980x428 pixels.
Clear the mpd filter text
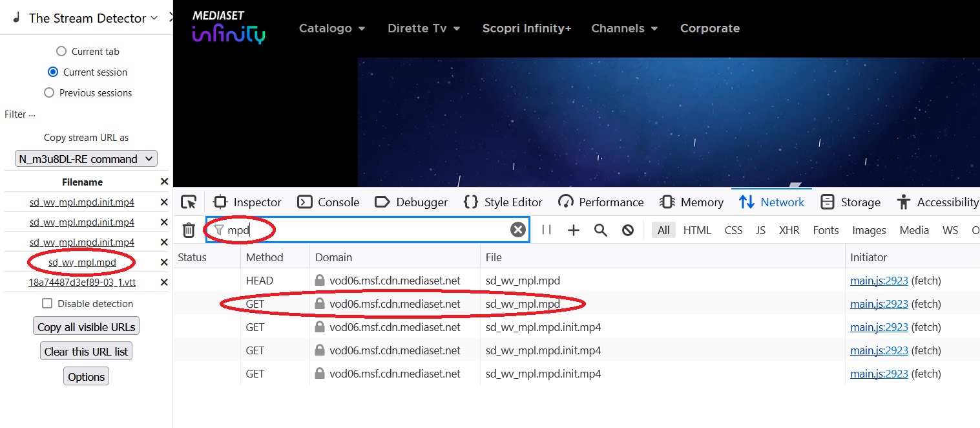pos(517,230)
